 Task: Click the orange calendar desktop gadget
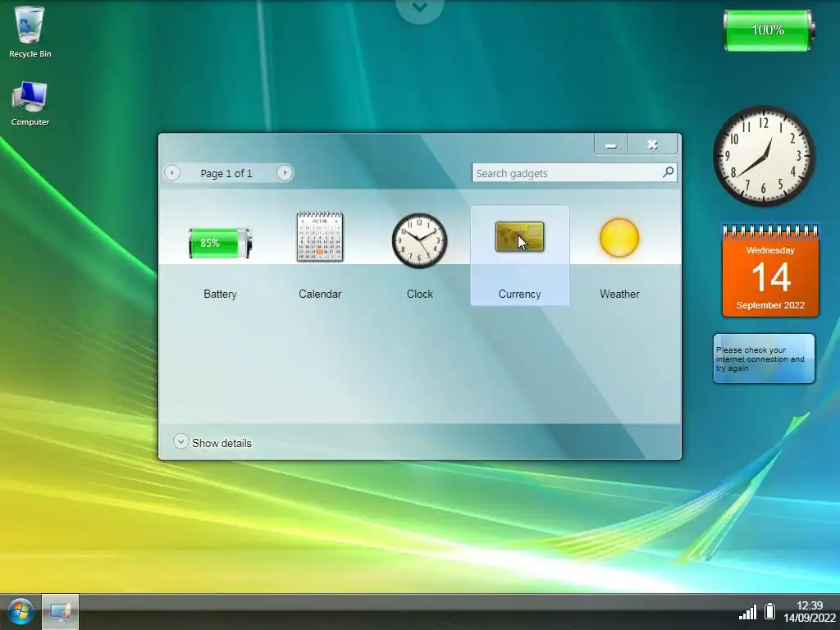pos(770,271)
